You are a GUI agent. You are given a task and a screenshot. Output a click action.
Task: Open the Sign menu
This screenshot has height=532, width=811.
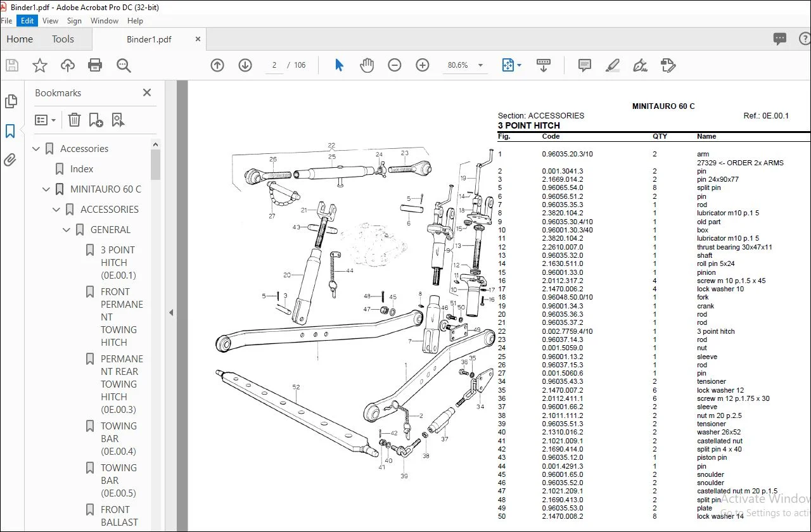75,20
